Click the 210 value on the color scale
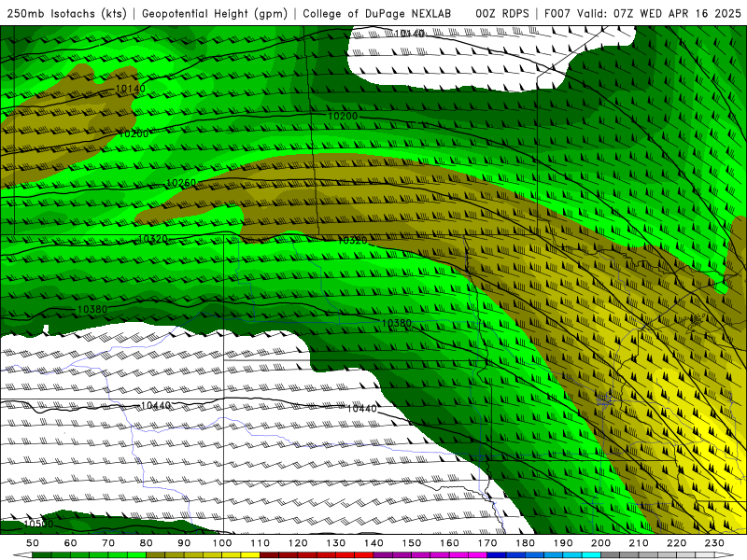The height and width of the screenshot is (560, 747). pos(639,543)
